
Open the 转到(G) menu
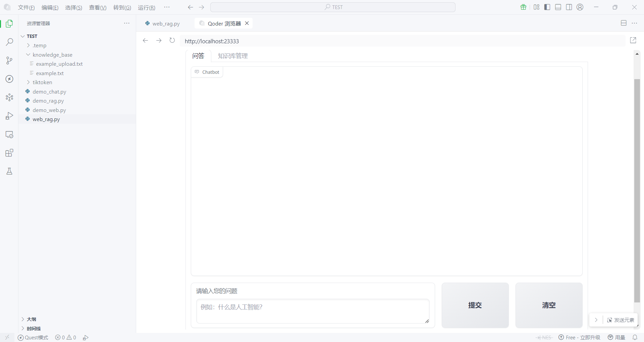coord(122,7)
